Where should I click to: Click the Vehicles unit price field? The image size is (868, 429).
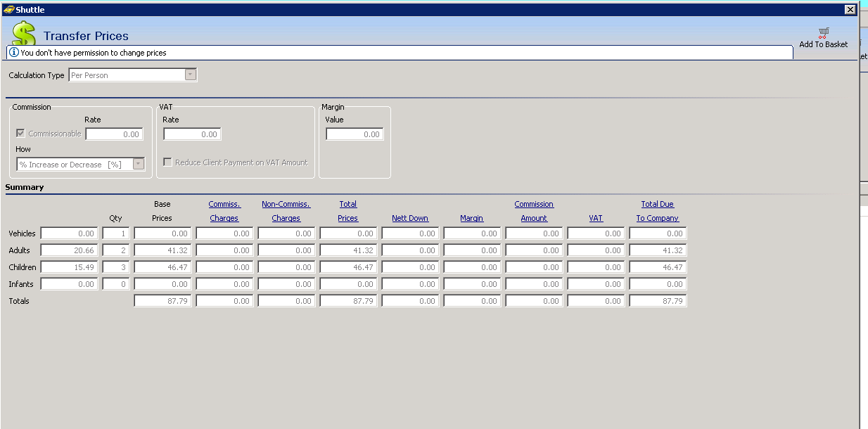[x=69, y=233]
